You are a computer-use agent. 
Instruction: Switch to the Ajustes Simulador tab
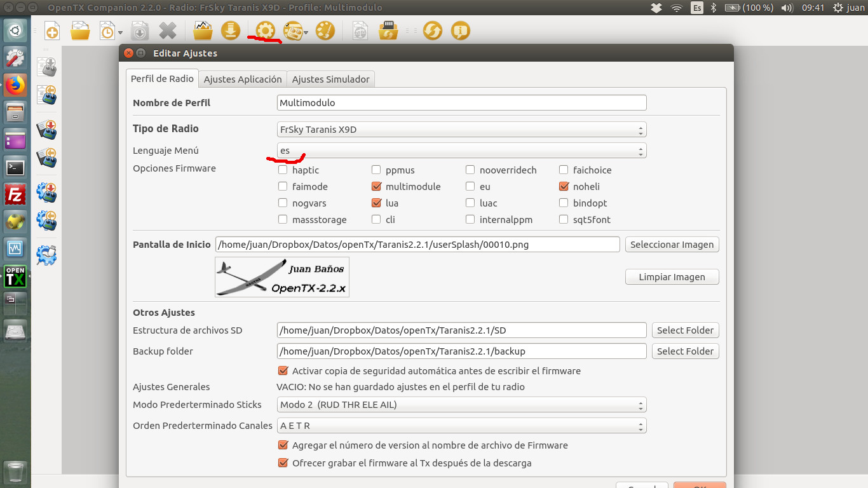pyautogui.click(x=330, y=79)
